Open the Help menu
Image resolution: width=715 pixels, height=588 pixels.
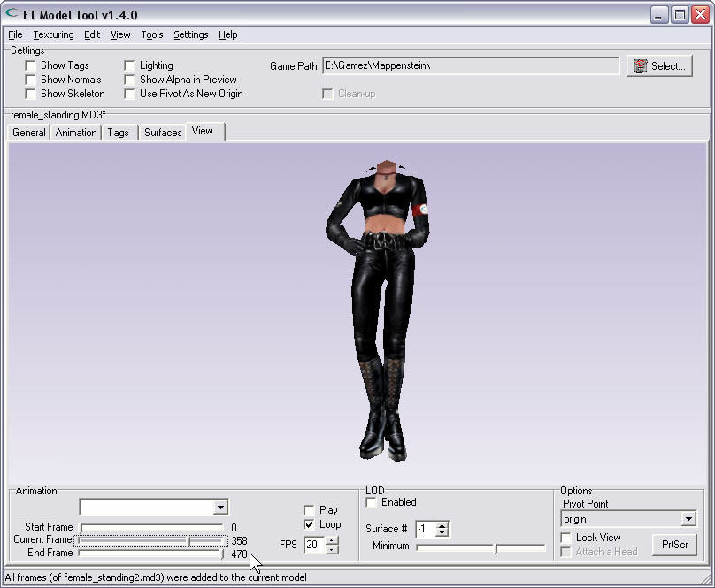click(227, 34)
